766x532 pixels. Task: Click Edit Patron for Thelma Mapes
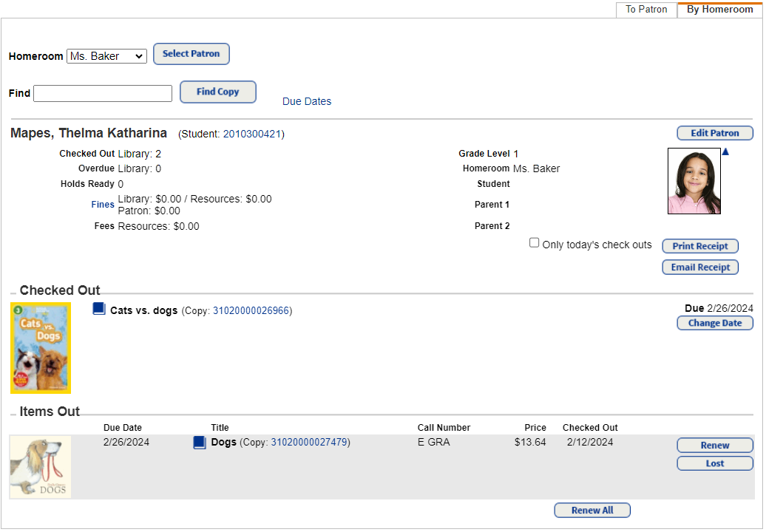[714, 132]
